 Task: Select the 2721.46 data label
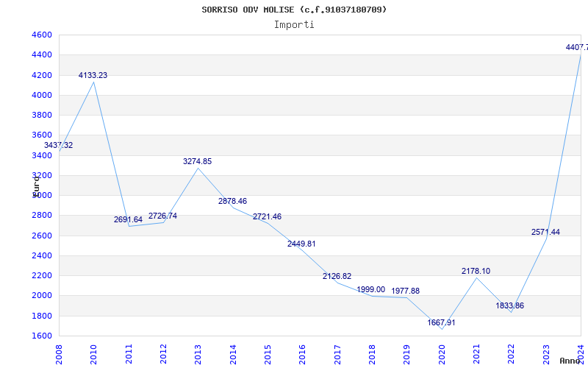(x=267, y=216)
